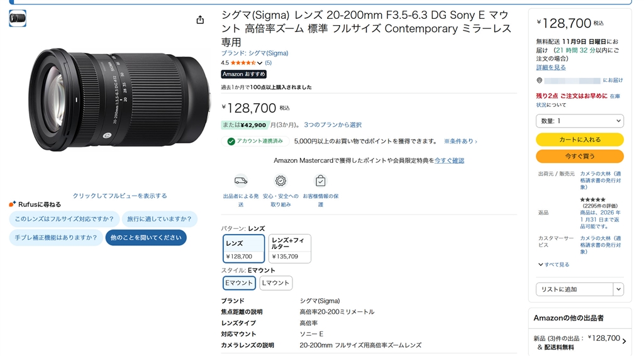Click the 今すぐ買う button
The width and height of the screenshot is (644, 356).
[x=579, y=156]
